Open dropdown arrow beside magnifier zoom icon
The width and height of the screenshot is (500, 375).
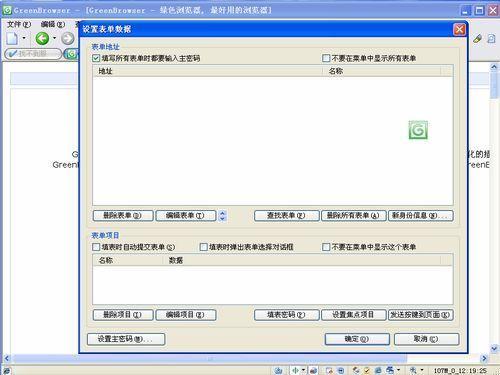click(x=422, y=370)
